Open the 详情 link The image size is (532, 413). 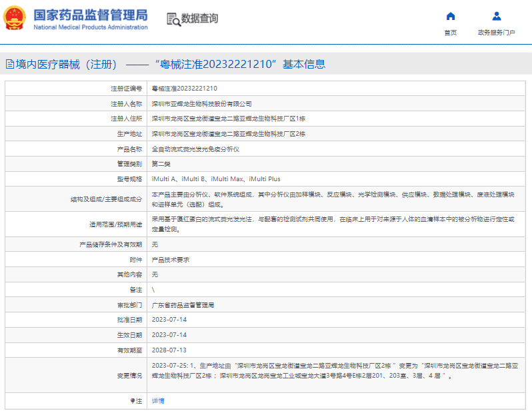[158, 401]
